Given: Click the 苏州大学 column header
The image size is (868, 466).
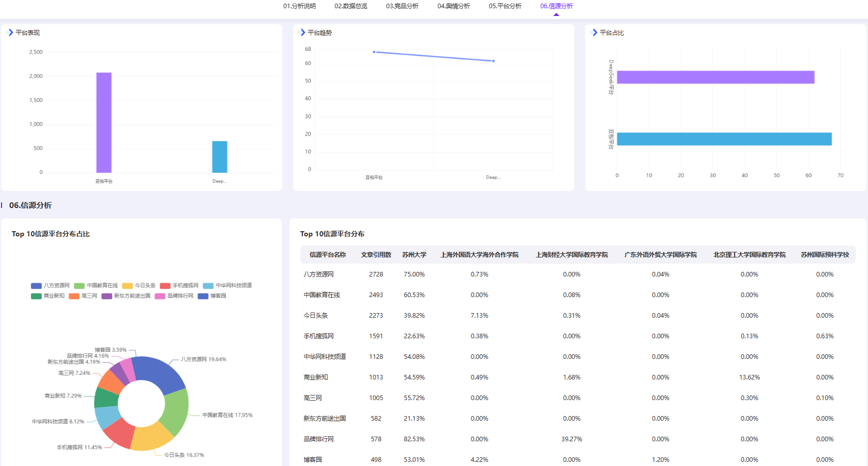Looking at the screenshot, I should pos(414,255).
